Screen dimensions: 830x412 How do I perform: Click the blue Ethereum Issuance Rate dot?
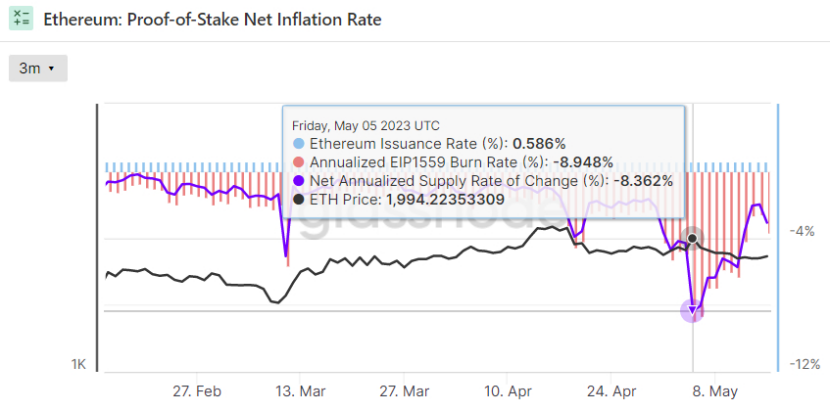coord(298,144)
